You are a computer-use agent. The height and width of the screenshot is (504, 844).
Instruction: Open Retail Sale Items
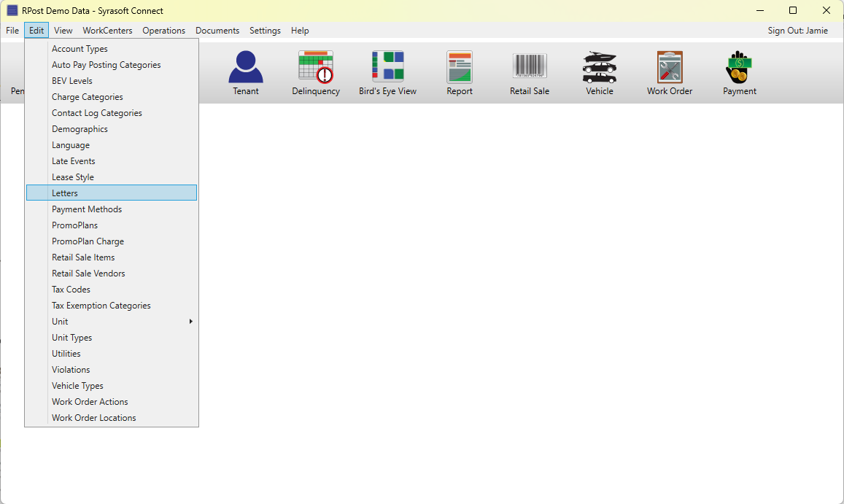pos(112,257)
